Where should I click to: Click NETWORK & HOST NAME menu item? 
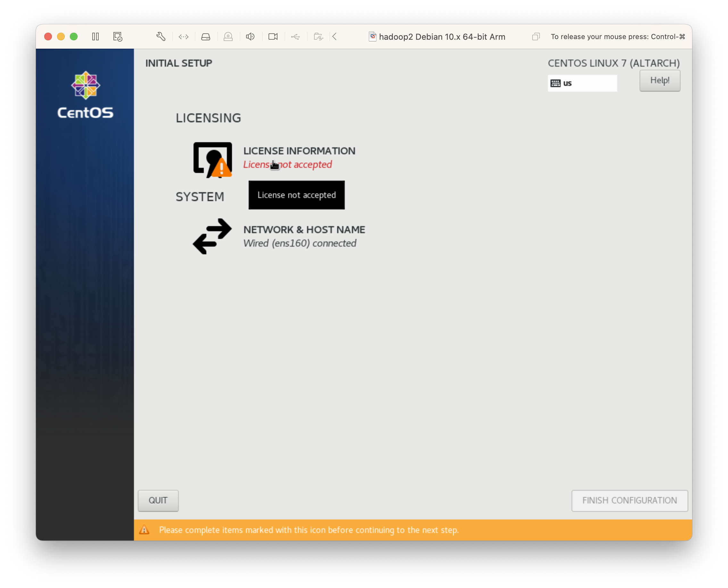click(303, 236)
